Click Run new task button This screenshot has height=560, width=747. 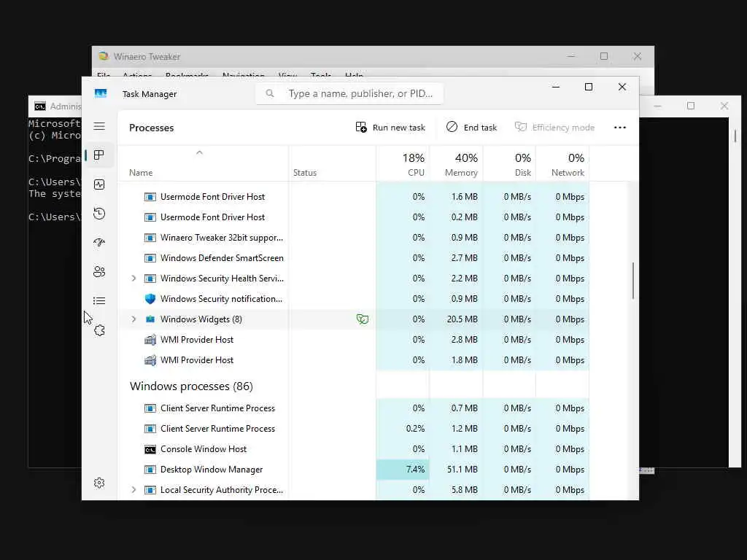[x=390, y=127]
